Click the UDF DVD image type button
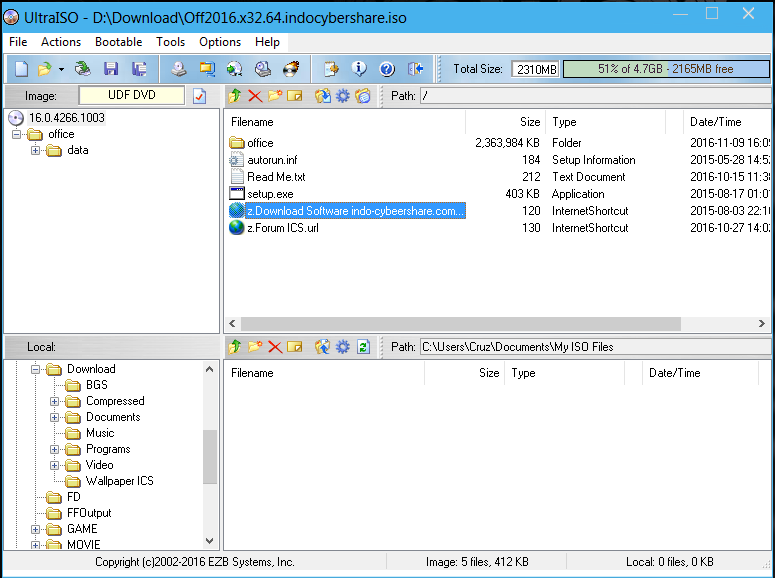Screen dimensions: 775x578 [x=131, y=95]
